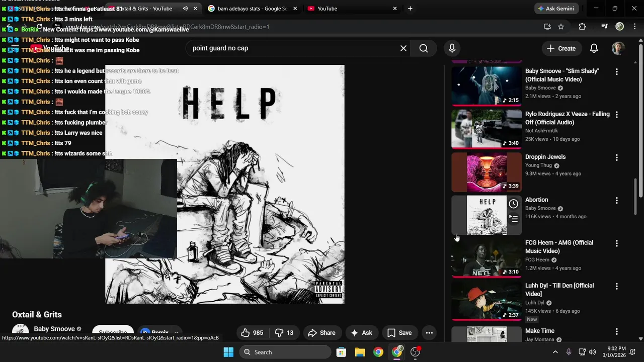Open options menu for Droppin Jewels
The width and height of the screenshot is (644, 362).
click(x=617, y=157)
